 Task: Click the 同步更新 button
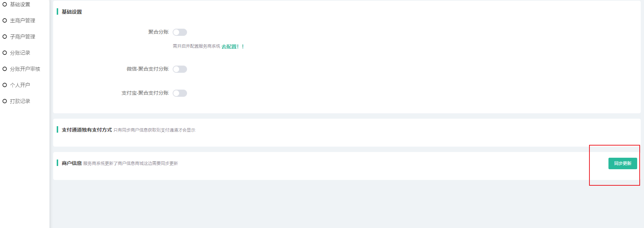(x=622, y=163)
